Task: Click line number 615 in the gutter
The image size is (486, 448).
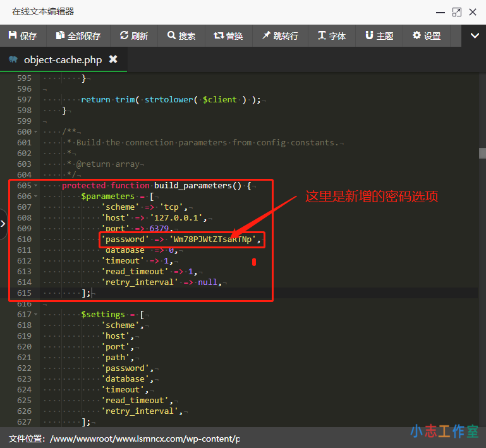Action: pyautogui.click(x=24, y=293)
